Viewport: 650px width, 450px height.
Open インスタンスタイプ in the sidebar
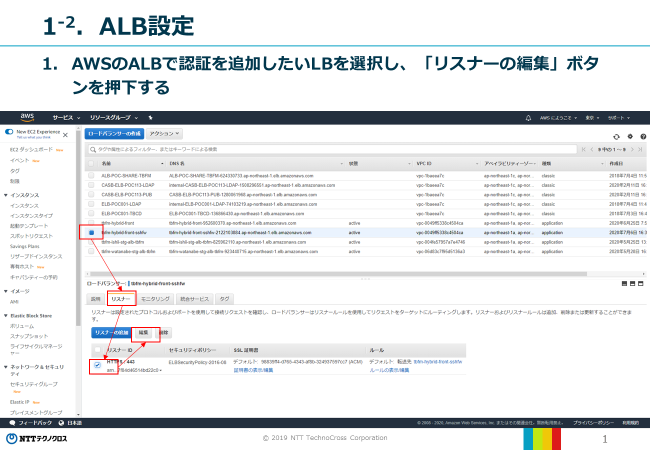(x=32, y=215)
